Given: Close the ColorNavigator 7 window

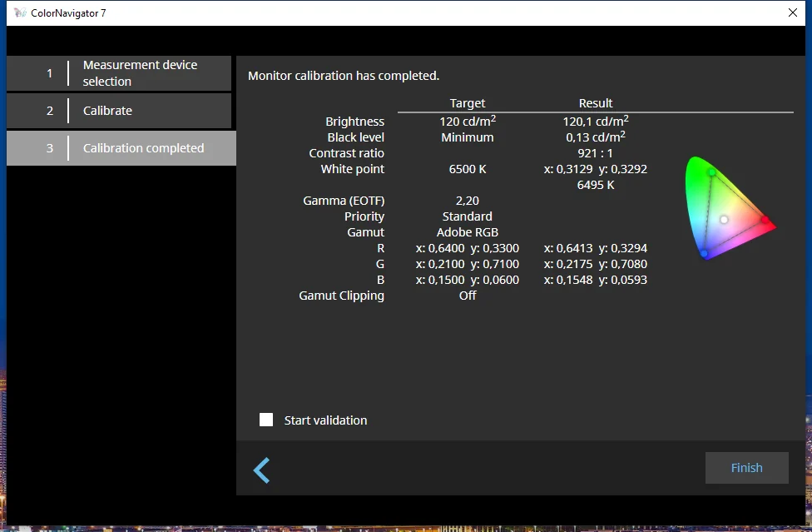Looking at the screenshot, I should [x=792, y=13].
